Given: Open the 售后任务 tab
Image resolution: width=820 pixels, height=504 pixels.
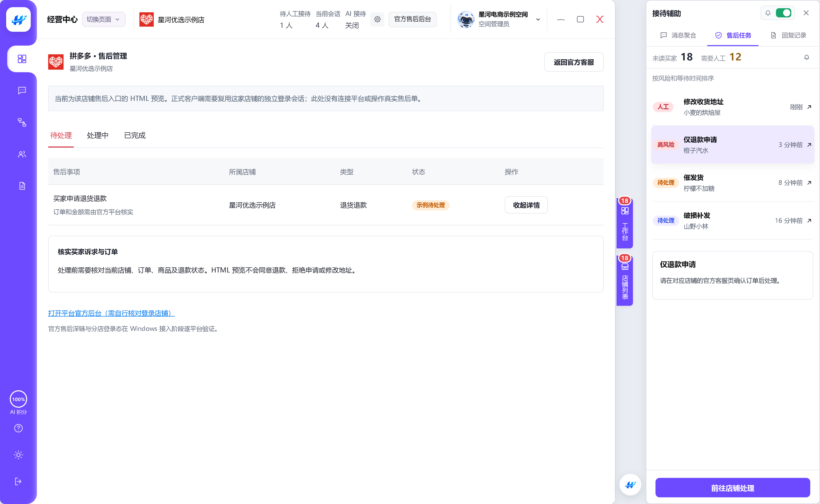Looking at the screenshot, I should click(733, 35).
